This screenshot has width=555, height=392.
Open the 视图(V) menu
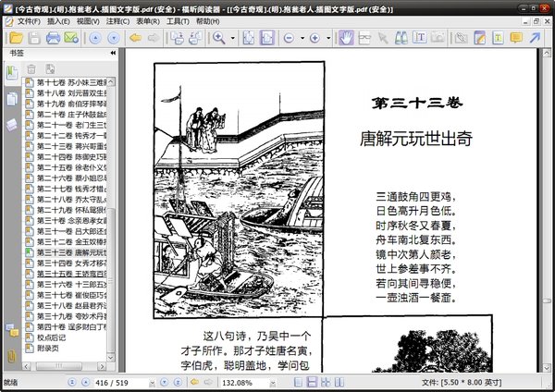88,21
